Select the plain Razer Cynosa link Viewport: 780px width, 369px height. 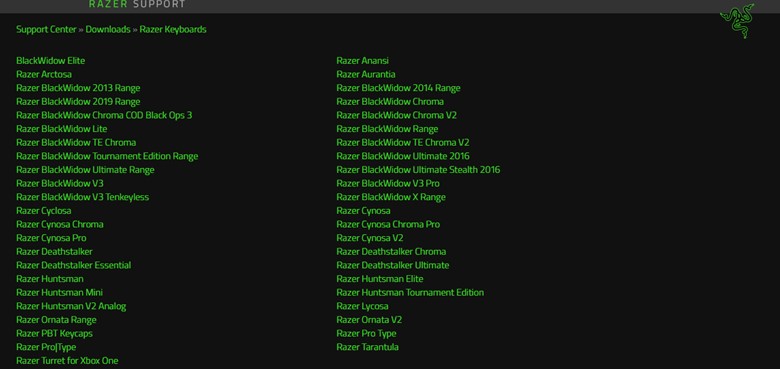tap(363, 211)
